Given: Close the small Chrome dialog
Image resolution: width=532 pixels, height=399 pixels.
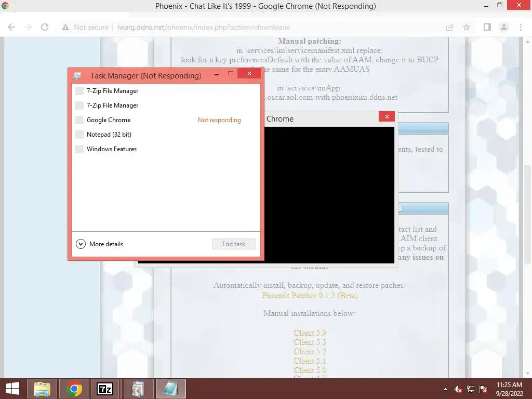Looking at the screenshot, I should 387,117.
